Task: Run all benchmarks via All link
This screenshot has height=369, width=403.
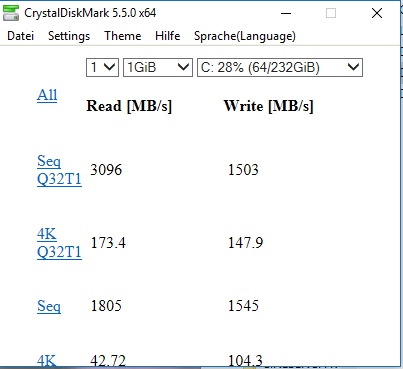Action: 47,95
